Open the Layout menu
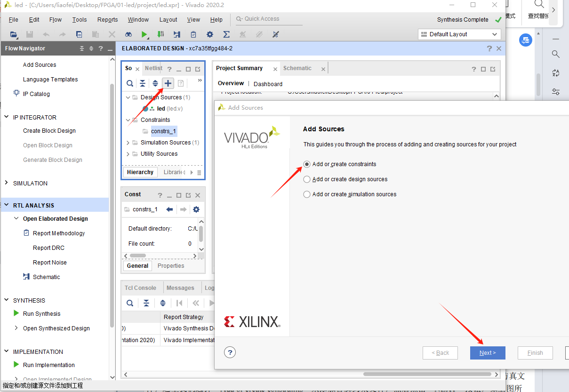The image size is (569, 392). click(168, 20)
